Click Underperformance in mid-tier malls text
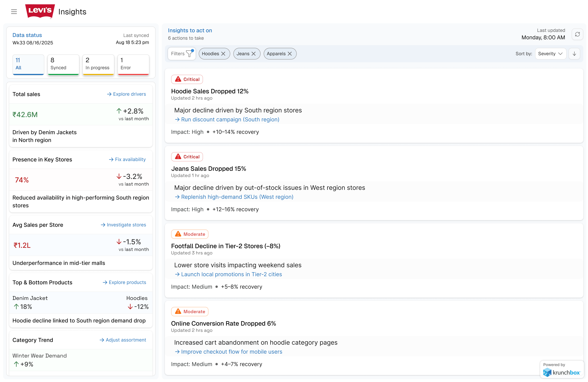Viewport: 588px width, 382px height. tap(59, 263)
